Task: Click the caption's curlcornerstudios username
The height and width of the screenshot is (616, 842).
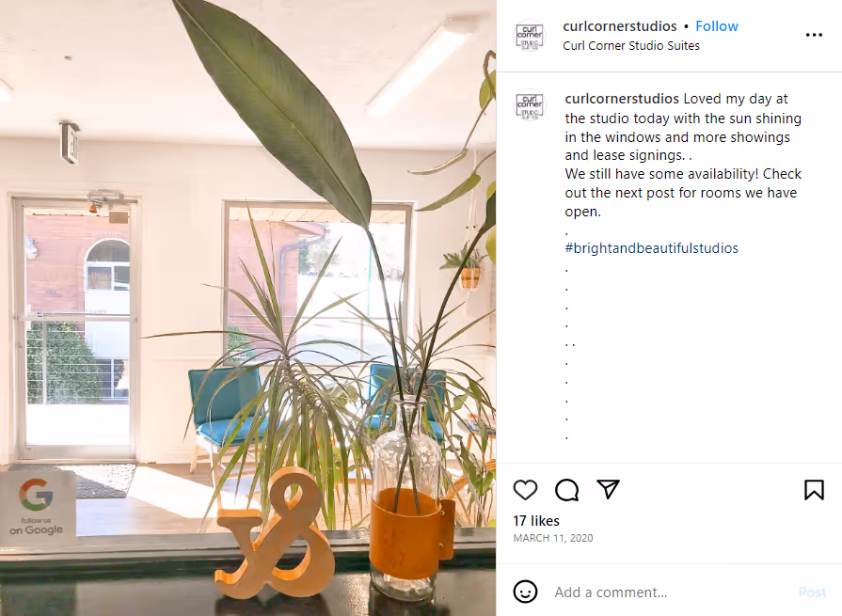Action: coord(622,99)
